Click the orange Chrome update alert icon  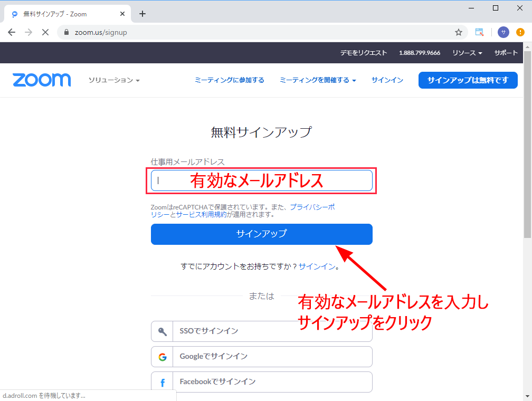520,32
